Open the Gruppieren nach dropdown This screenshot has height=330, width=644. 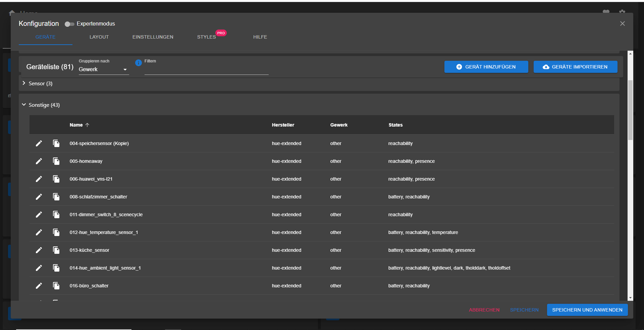(x=104, y=69)
